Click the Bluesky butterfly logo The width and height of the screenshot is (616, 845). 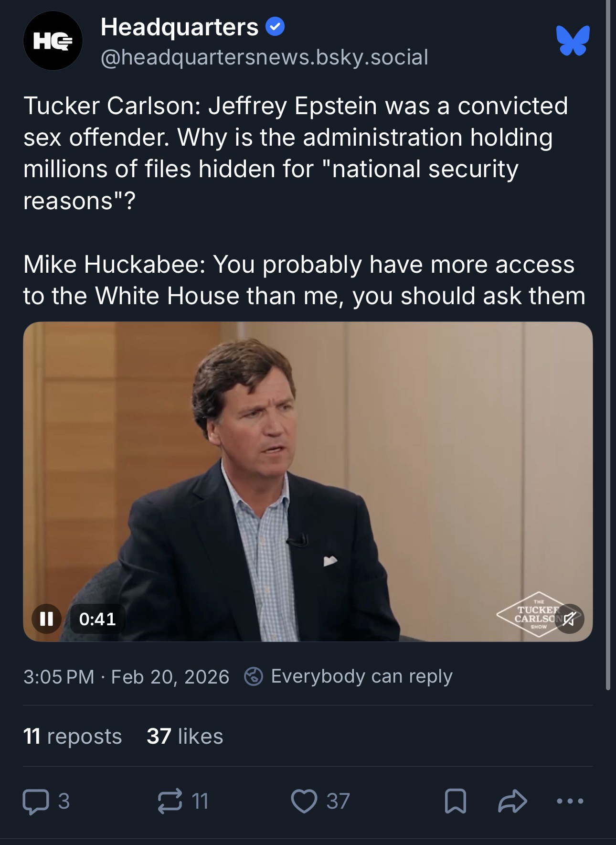pyautogui.click(x=573, y=41)
